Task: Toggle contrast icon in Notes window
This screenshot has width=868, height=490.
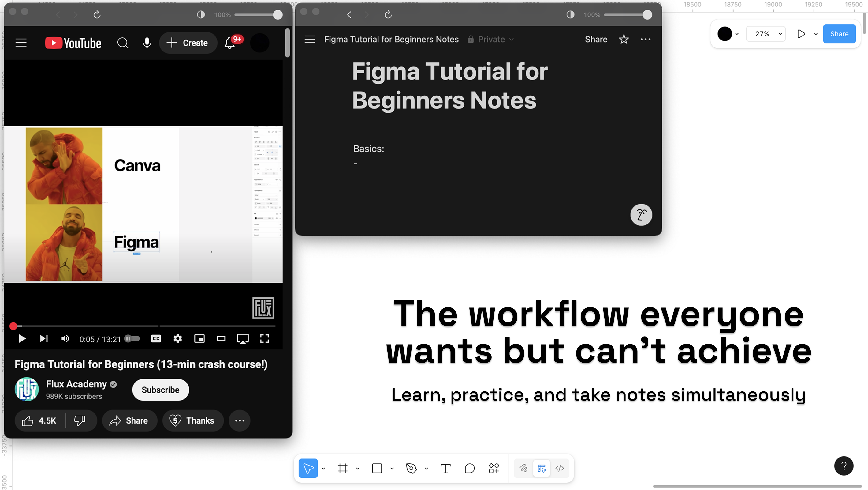Action: click(570, 14)
